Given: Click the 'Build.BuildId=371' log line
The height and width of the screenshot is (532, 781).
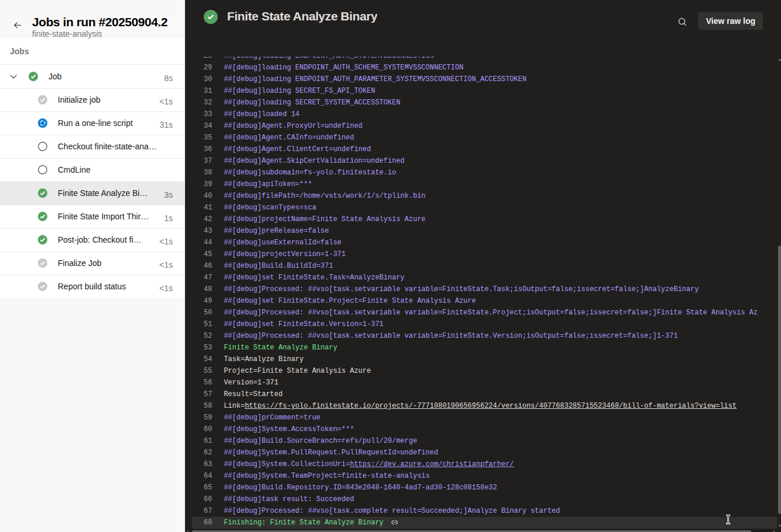Looking at the screenshot, I should 278,265.
